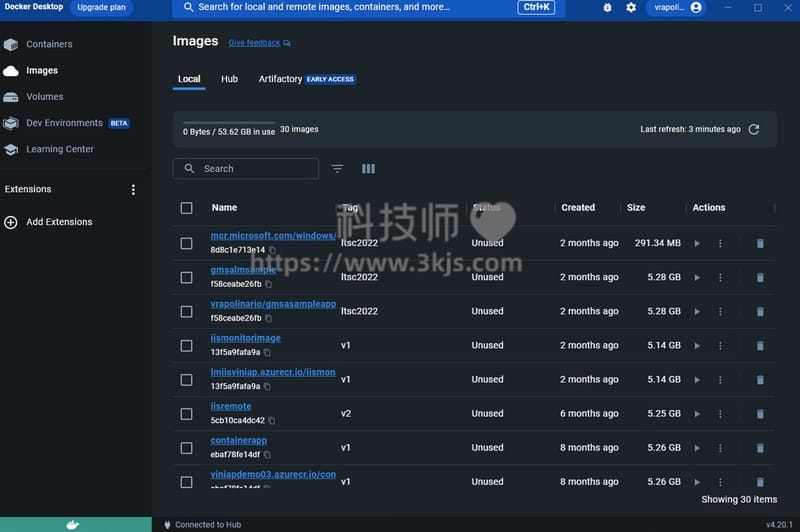The height and width of the screenshot is (532, 800).
Task: Open the troubleshoot bug icon
Action: point(607,8)
